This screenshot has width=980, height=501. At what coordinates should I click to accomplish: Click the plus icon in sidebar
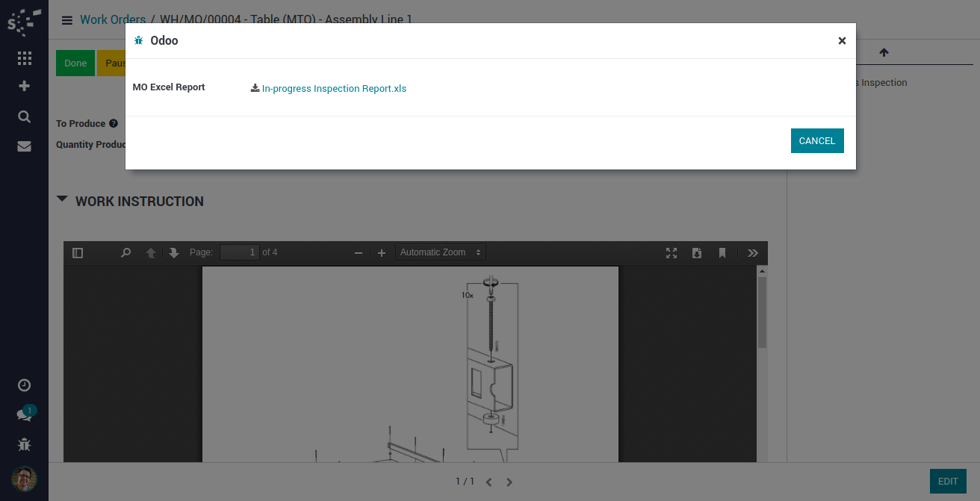(24, 86)
